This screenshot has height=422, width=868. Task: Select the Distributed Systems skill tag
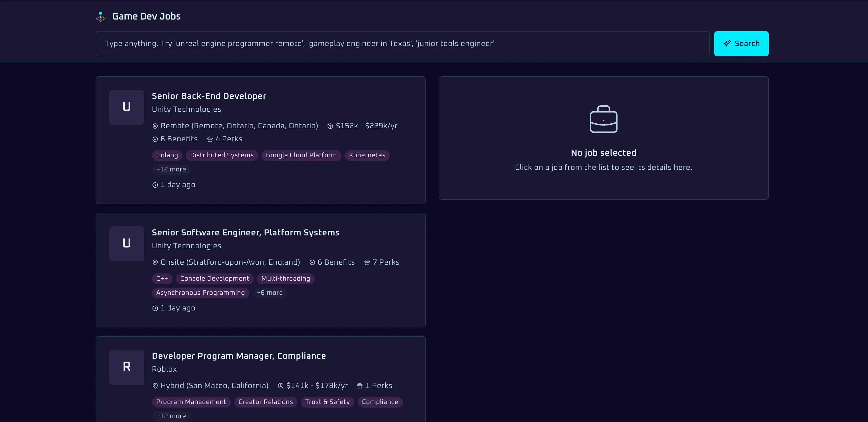point(222,155)
